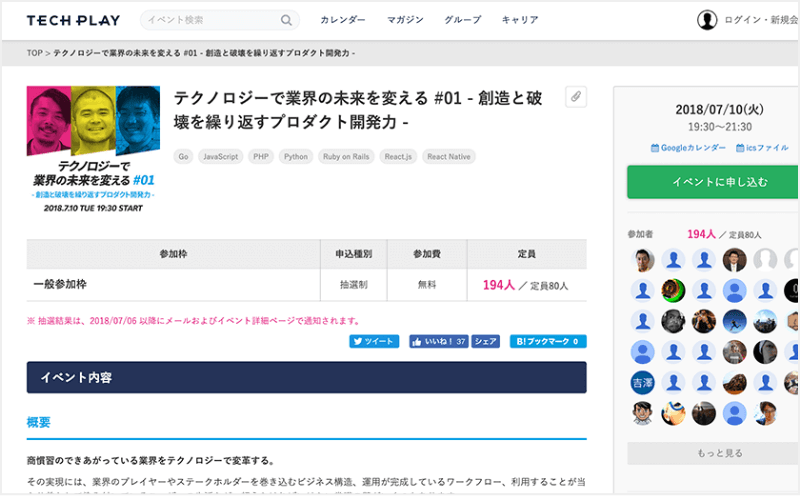This screenshot has height=496, width=800.
Task: Open the キャリア navigation item
Action: (520, 20)
